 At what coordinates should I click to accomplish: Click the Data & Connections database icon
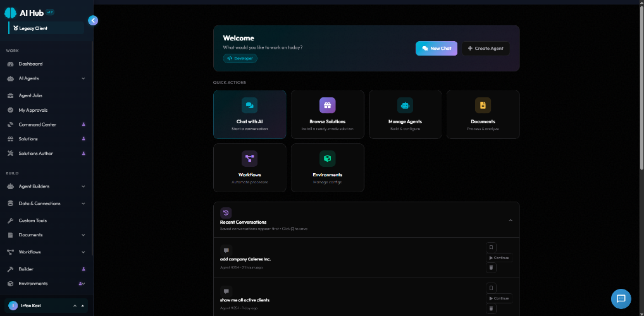click(11, 204)
